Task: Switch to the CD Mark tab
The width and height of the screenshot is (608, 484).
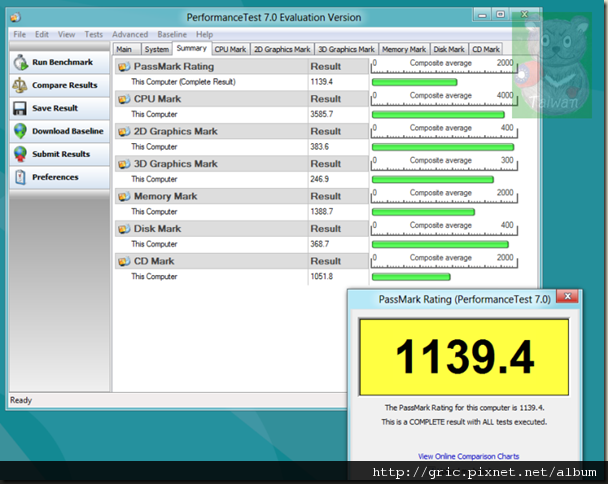Action: coord(485,49)
